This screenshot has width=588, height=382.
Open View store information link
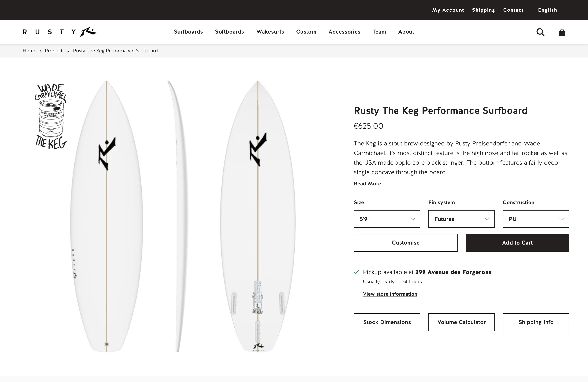[x=390, y=294]
